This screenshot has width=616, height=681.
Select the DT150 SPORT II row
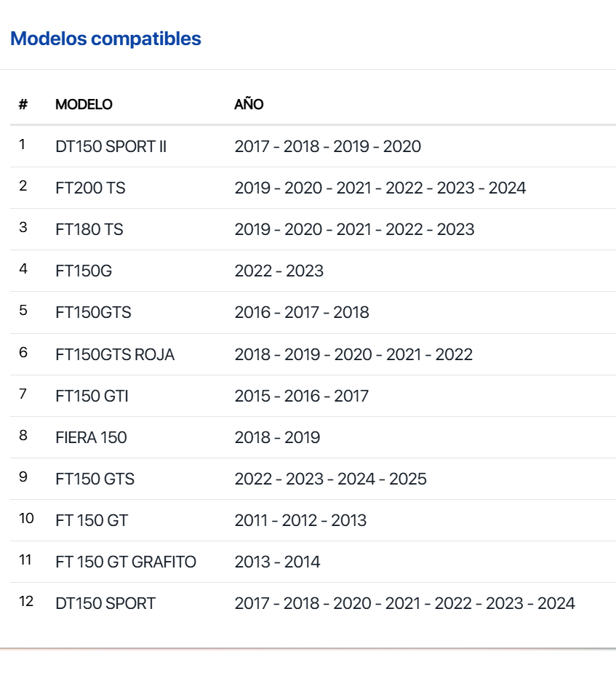coord(313,146)
